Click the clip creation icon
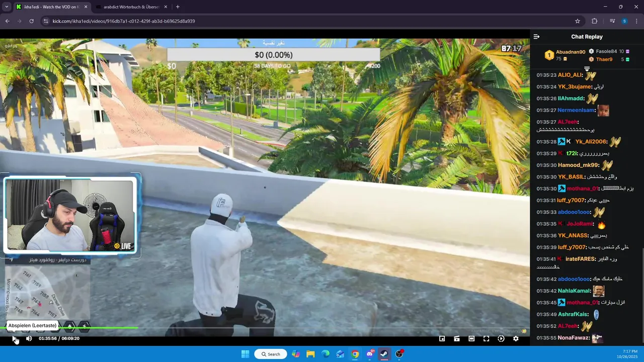Image resolution: width=644 pixels, height=362 pixels. 457,339
